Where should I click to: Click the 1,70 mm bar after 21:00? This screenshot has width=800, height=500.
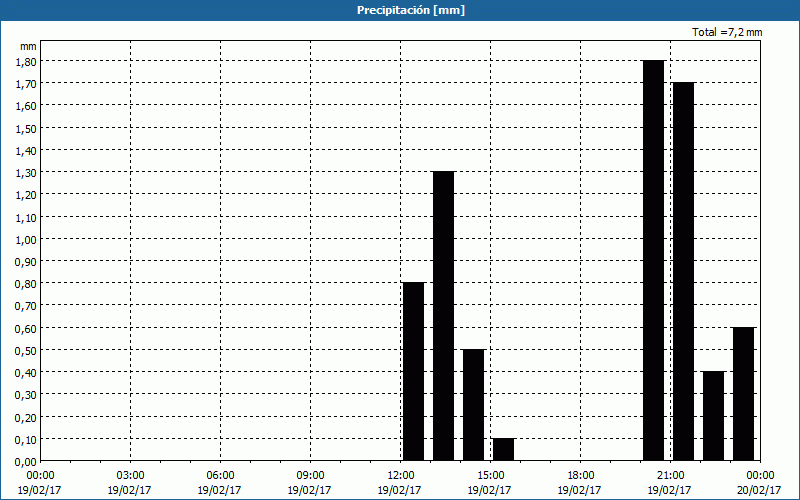point(684,272)
